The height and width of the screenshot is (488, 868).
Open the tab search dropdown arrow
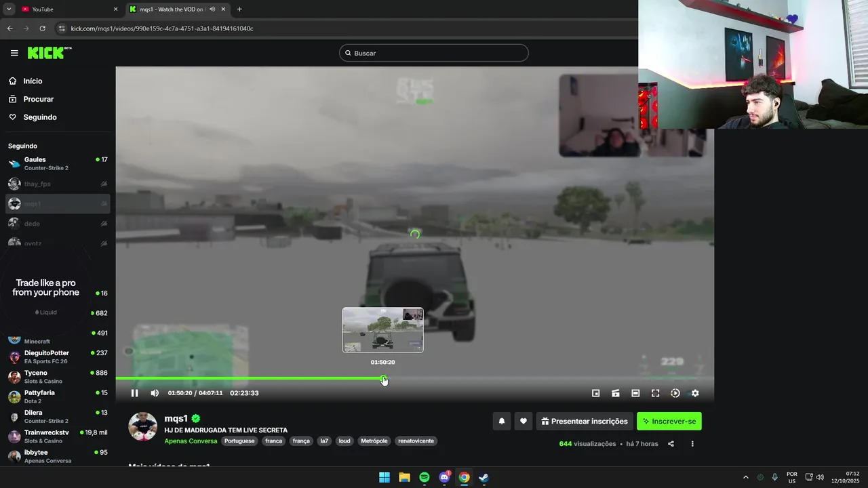[9, 9]
